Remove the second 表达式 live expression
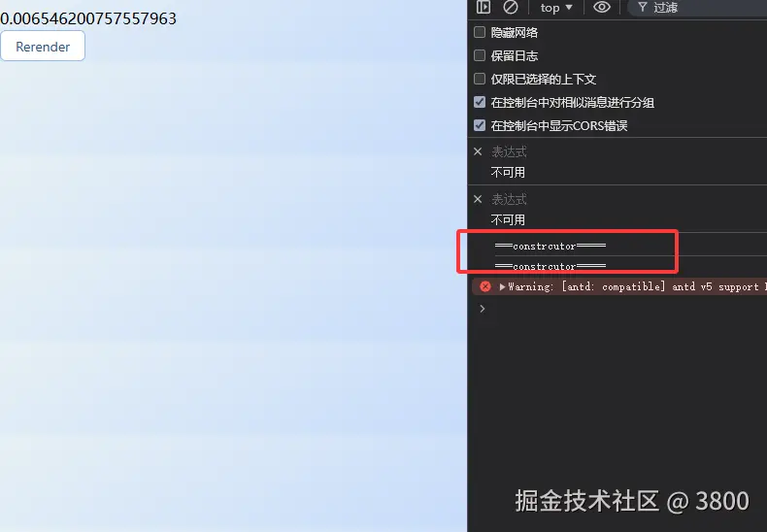The width and height of the screenshot is (767, 532). coord(478,199)
